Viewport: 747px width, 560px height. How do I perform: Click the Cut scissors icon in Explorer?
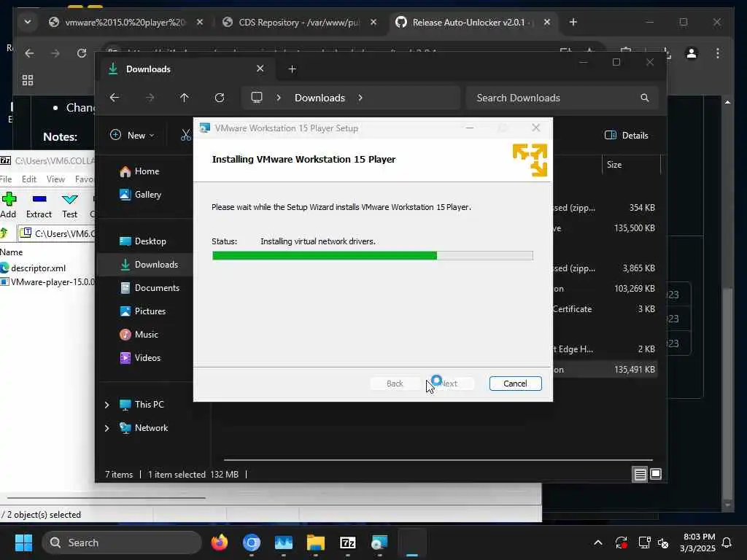click(x=186, y=135)
